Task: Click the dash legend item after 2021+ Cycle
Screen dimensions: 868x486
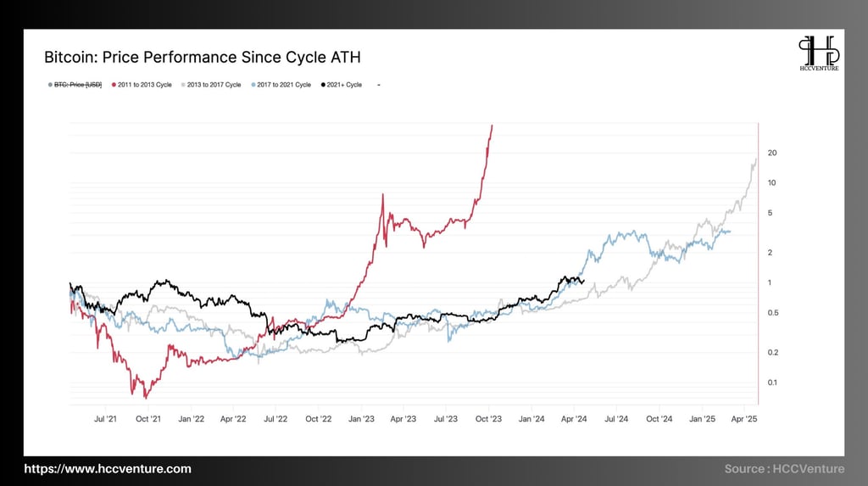Action: tap(379, 85)
